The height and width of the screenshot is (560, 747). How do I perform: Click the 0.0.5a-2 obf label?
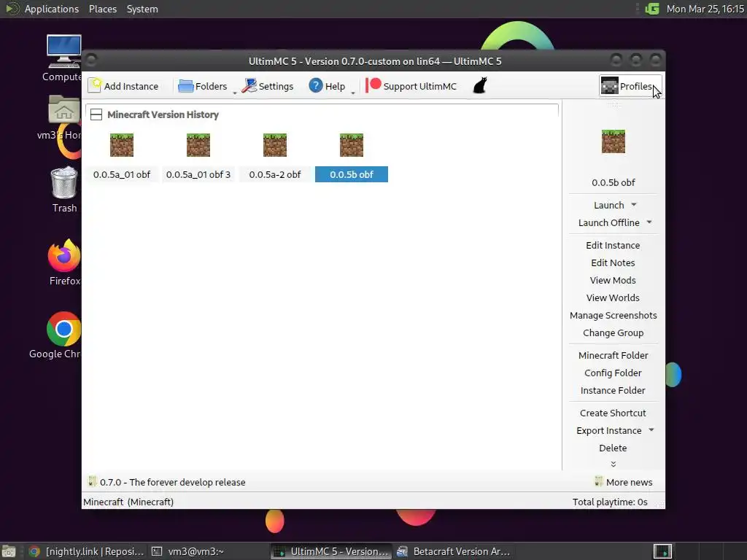pyautogui.click(x=275, y=174)
